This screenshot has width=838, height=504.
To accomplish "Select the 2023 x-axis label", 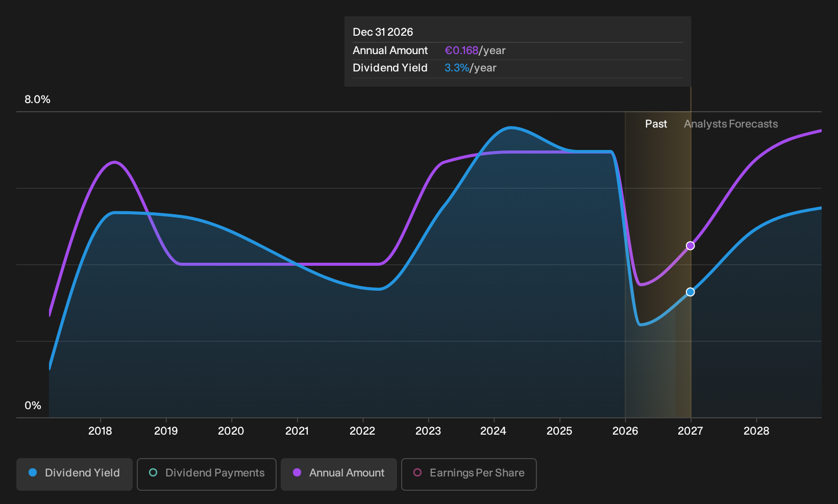I will point(428,431).
